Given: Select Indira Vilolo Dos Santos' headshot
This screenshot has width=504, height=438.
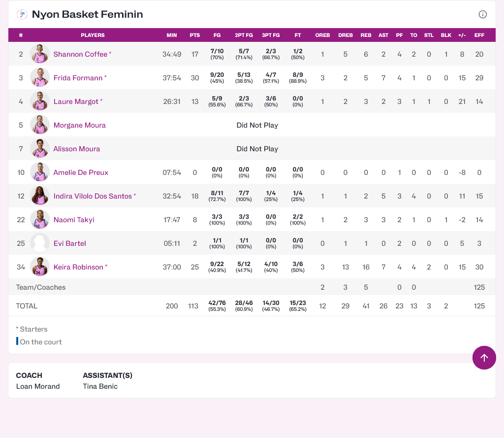Looking at the screenshot, I should point(40,196).
